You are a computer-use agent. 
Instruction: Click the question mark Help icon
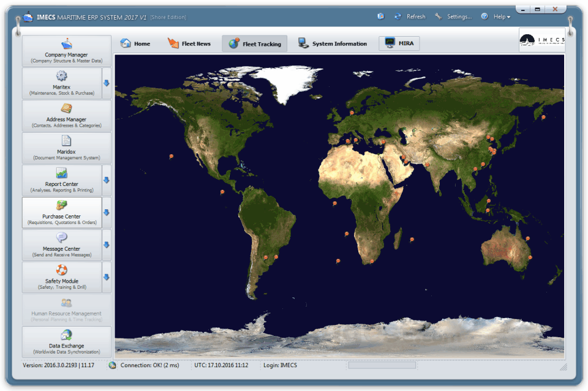[484, 17]
